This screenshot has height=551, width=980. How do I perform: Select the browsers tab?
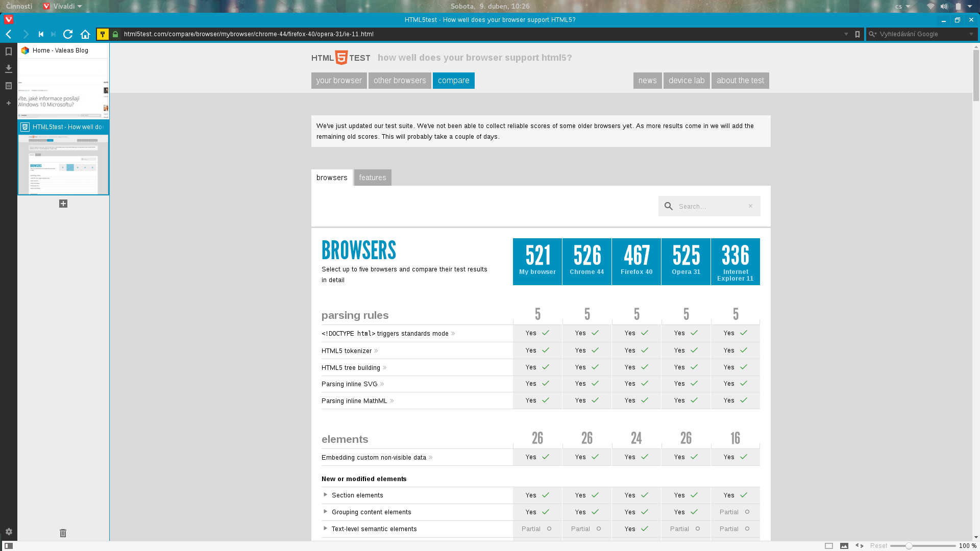point(332,178)
